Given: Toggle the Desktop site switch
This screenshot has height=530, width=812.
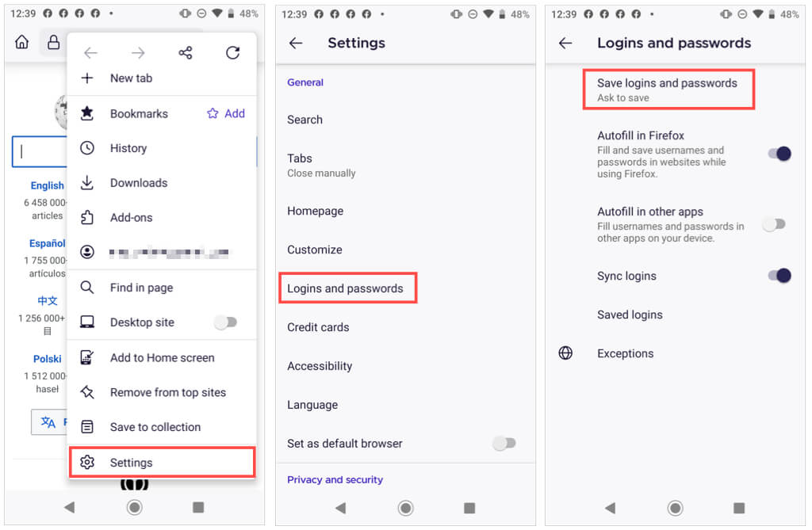Looking at the screenshot, I should coord(226,322).
